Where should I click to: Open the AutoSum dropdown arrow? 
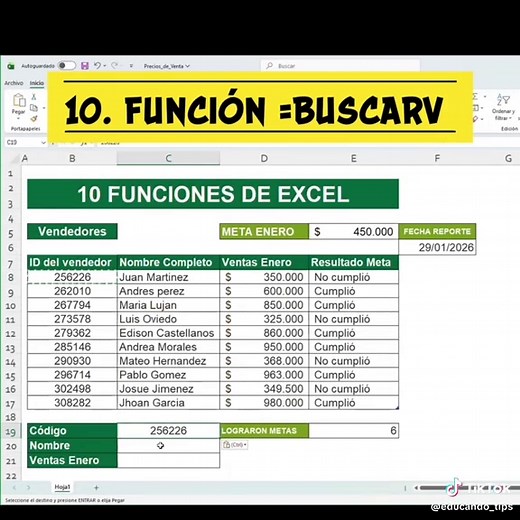(x=485, y=97)
